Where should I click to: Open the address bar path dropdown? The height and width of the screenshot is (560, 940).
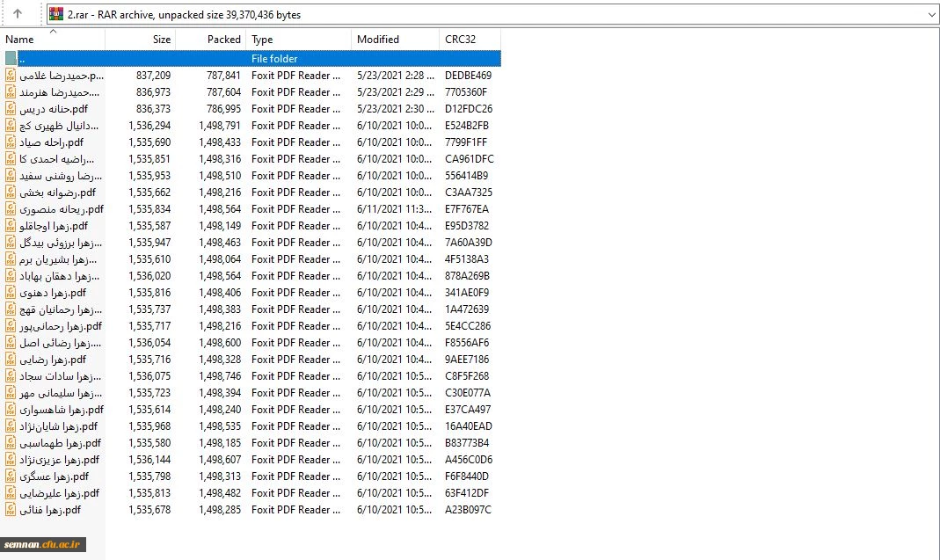click(x=931, y=14)
